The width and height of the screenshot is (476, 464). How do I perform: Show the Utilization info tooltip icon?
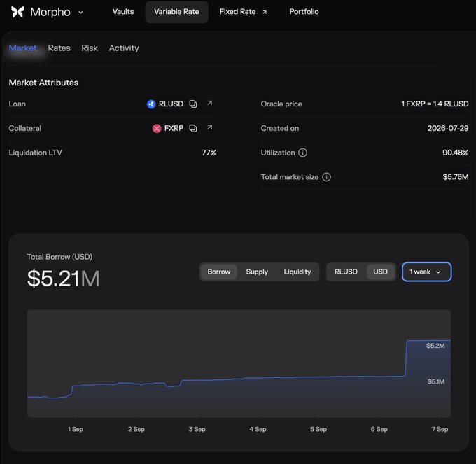(x=302, y=153)
